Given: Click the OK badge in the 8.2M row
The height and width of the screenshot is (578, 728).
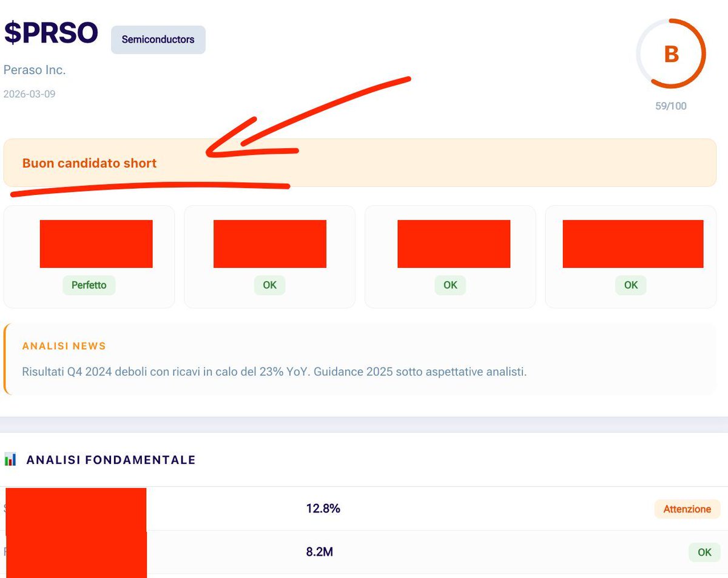Looking at the screenshot, I should coord(704,552).
